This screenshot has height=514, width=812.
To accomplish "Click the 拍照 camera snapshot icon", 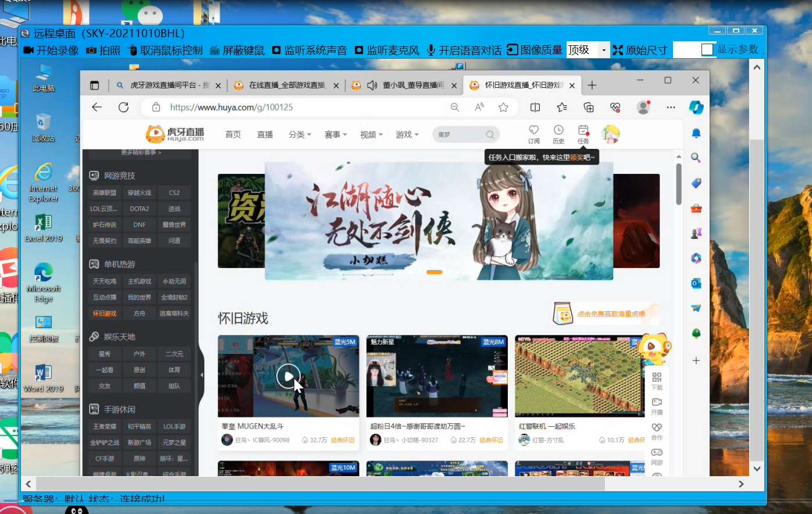I will (91, 51).
